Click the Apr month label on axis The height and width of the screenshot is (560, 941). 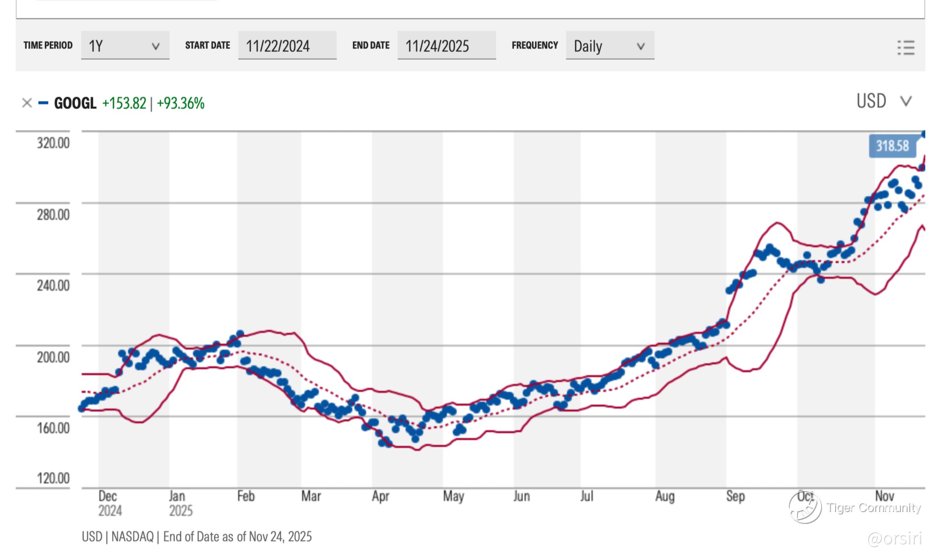(380, 496)
